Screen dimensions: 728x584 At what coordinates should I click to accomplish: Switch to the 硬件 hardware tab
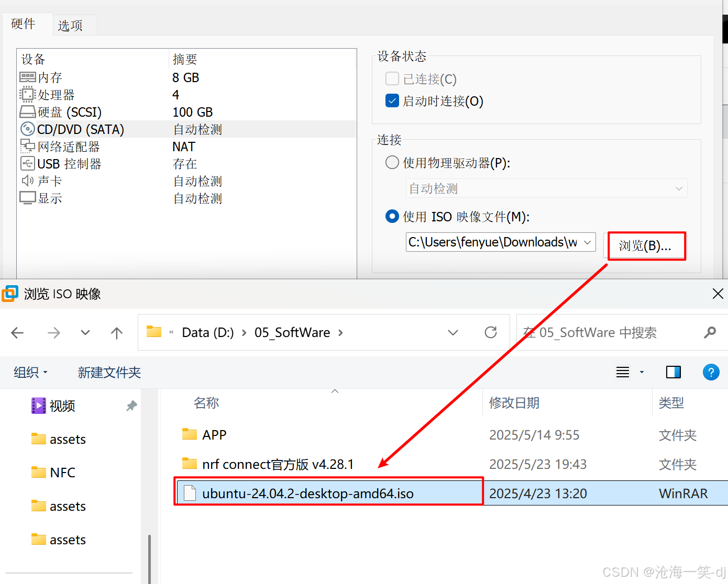coord(24,24)
